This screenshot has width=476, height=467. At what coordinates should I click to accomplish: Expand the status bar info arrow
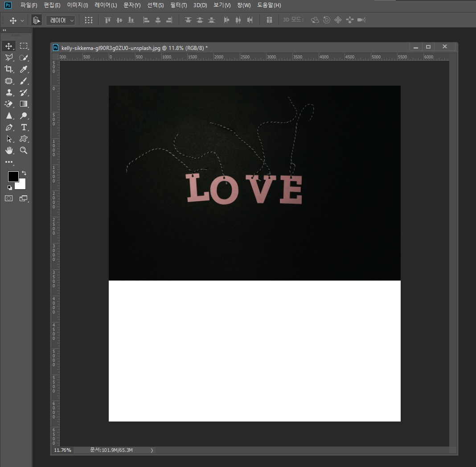tap(152, 450)
